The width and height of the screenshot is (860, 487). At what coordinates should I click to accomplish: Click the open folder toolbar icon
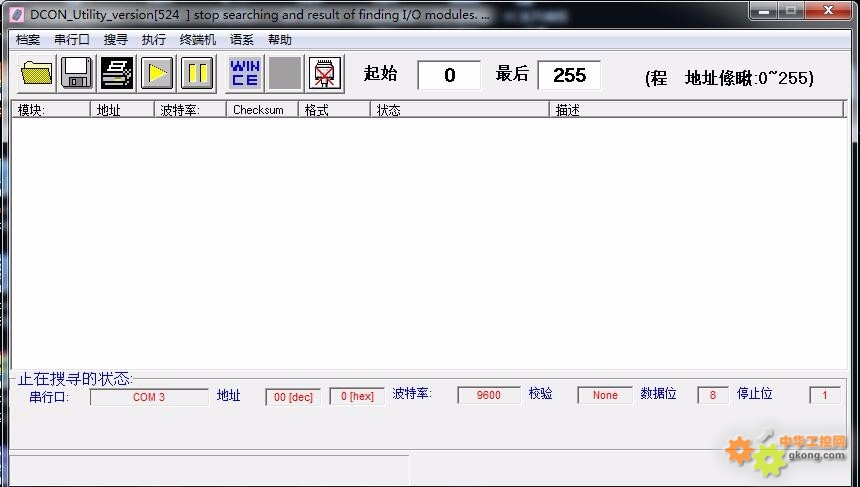click(x=37, y=74)
